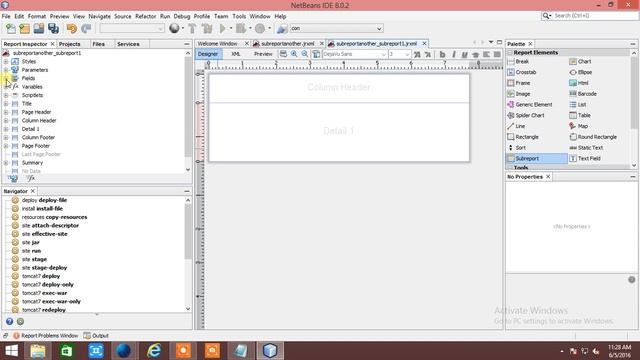Select the Barcode palette element
Viewport: 640px width, 360px height.
pyautogui.click(x=598, y=94)
